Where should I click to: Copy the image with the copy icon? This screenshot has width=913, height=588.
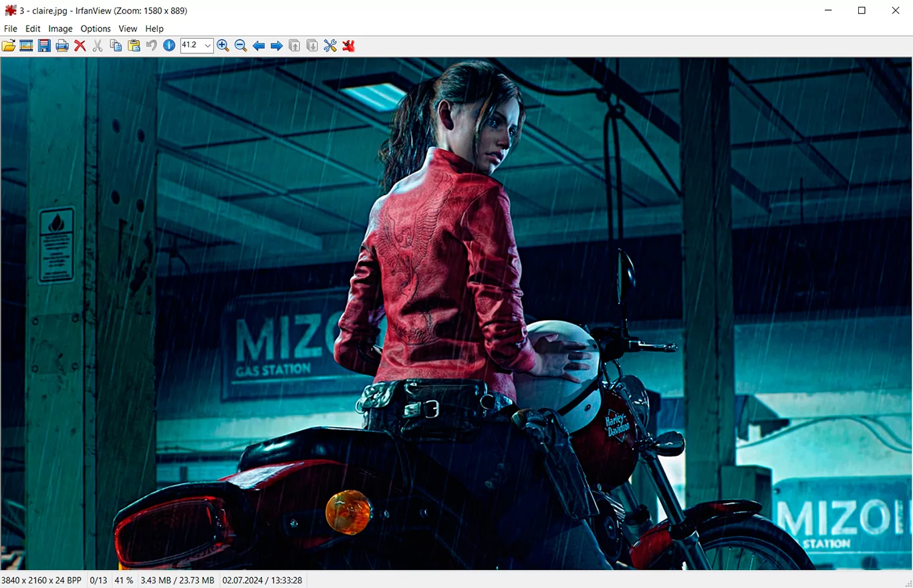point(116,45)
